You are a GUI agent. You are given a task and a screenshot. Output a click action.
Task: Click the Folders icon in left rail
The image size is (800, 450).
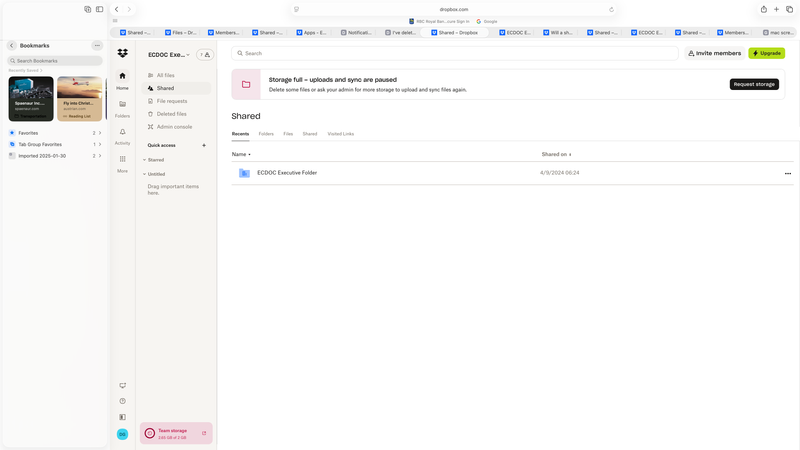[x=122, y=104]
